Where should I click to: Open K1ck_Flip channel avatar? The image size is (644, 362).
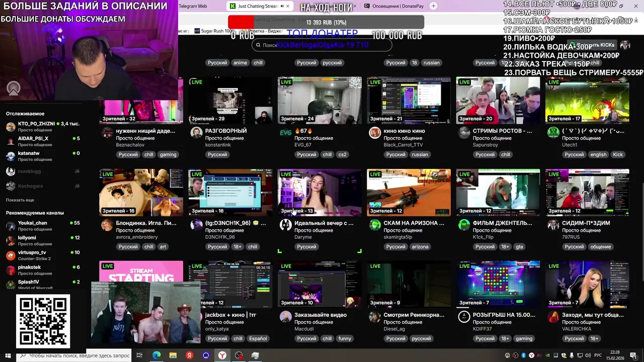click(464, 225)
